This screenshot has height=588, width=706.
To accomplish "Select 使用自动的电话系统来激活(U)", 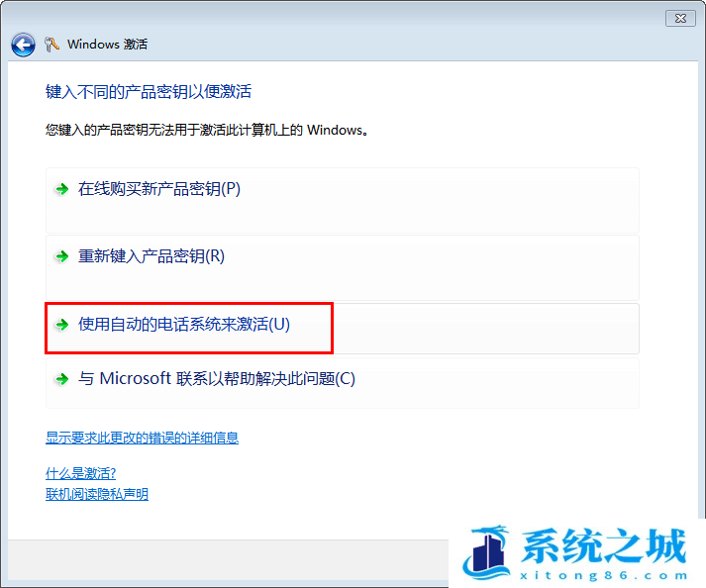I will (x=343, y=329).
